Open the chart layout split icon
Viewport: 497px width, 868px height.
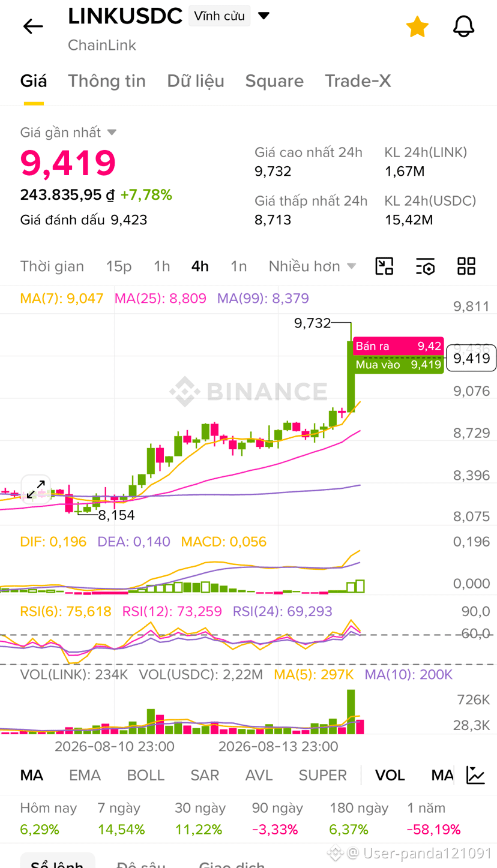[x=384, y=266]
